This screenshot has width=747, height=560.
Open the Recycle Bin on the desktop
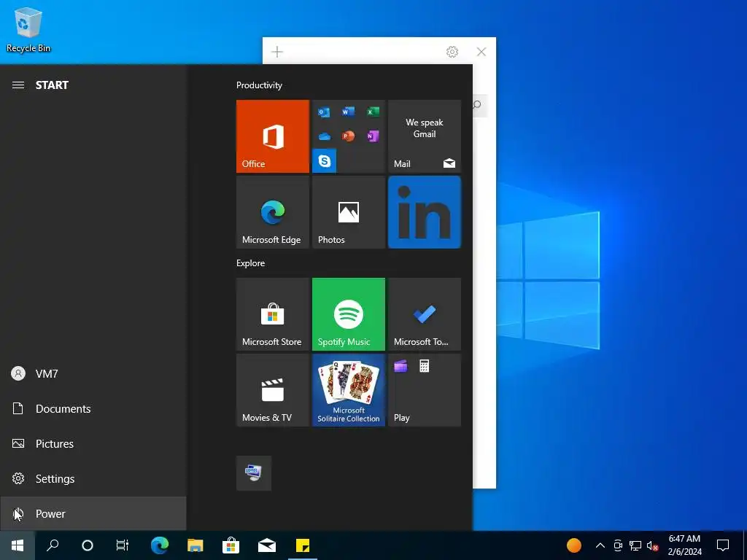(28, 30)
